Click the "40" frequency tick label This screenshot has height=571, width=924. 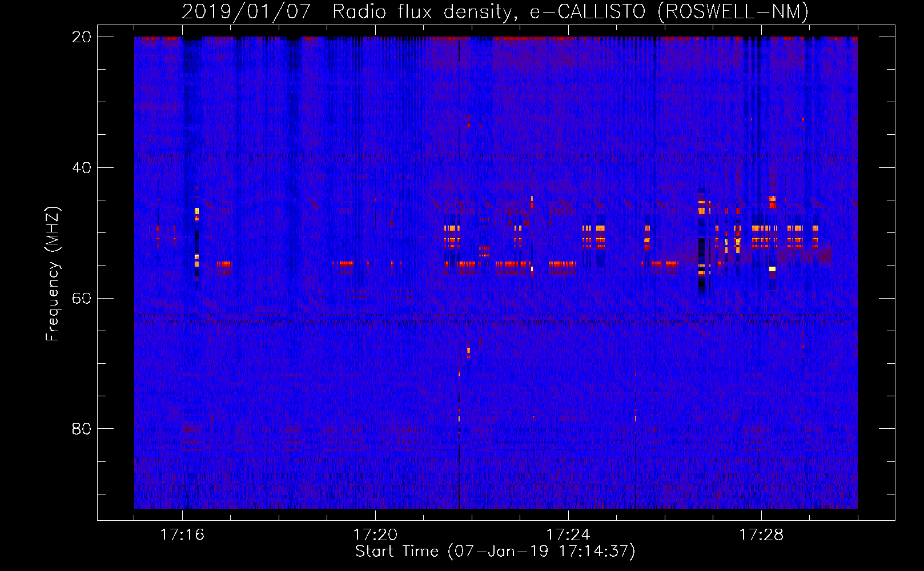point(82,168)
